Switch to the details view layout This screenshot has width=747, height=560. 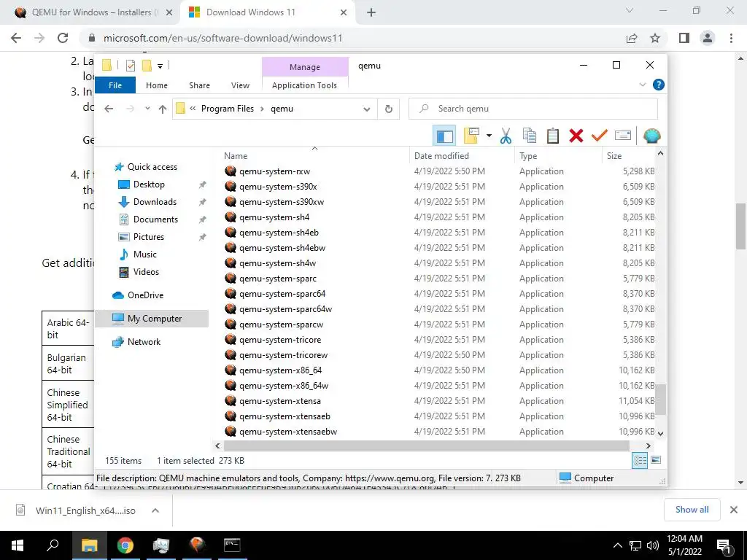pyautogui.click(x=640, y=460)
